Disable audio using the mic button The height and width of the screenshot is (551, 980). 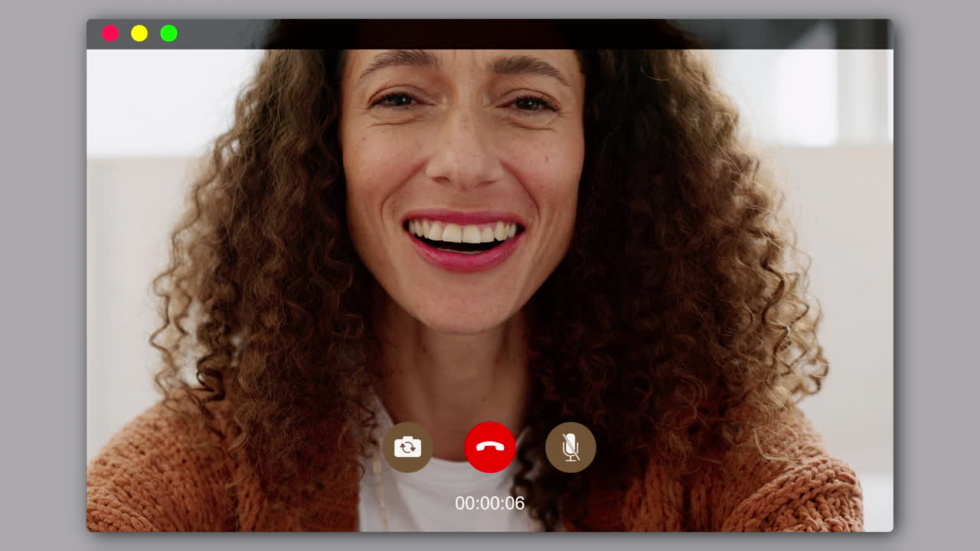pos(570,447)
